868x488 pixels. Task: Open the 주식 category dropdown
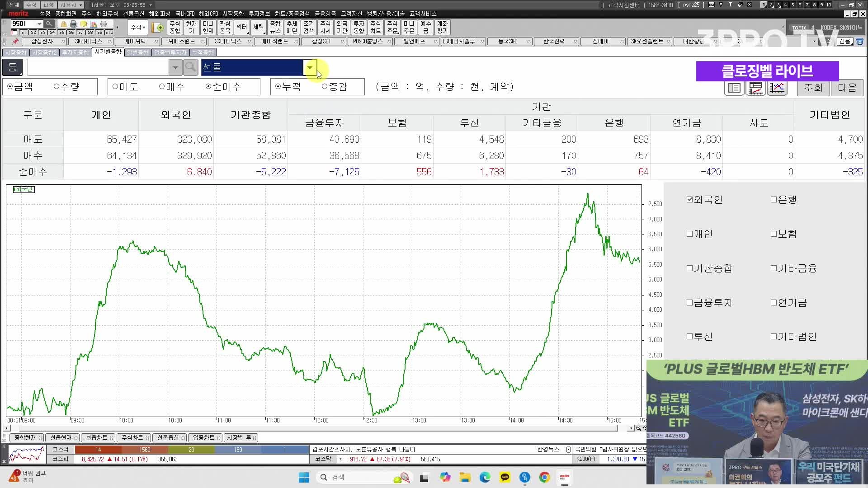click(x=137, y=27)
